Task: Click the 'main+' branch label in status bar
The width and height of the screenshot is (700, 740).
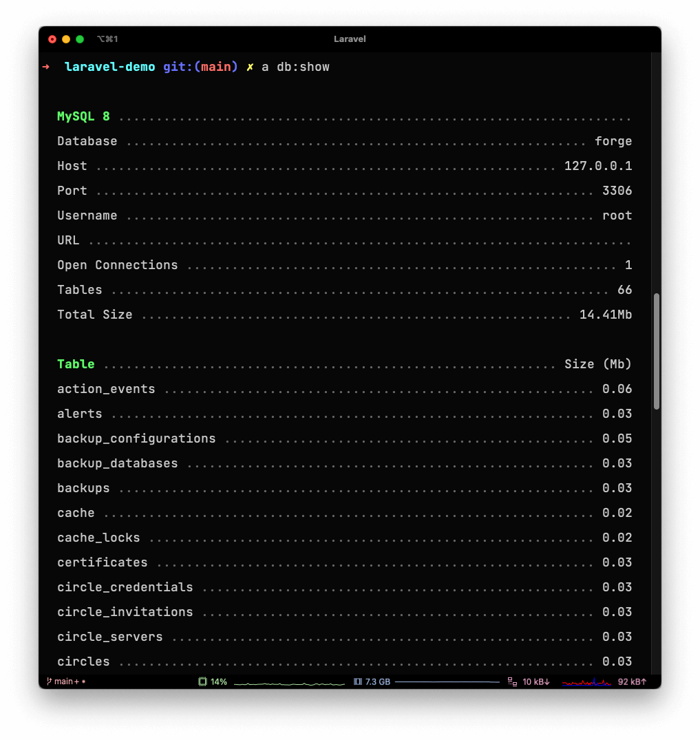Action: tap(67, 681)
